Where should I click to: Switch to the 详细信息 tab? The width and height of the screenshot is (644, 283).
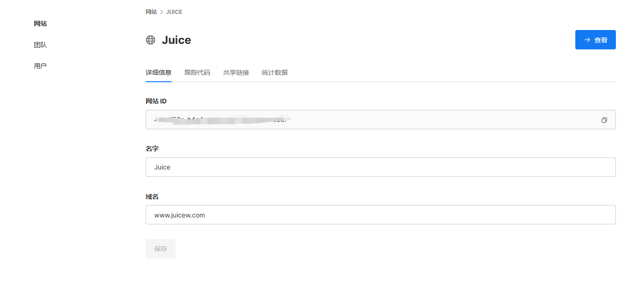coord(159,72)
